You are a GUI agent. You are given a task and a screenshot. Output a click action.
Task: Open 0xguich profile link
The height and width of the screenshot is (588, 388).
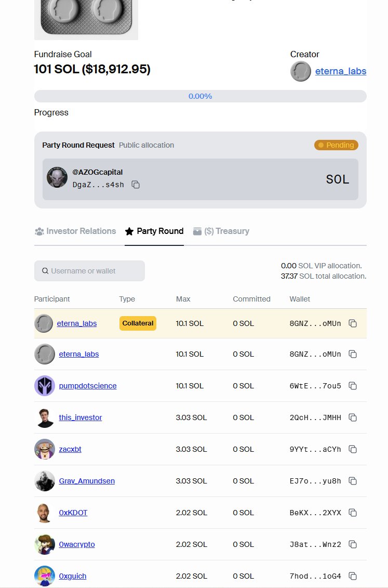point(72,576)
